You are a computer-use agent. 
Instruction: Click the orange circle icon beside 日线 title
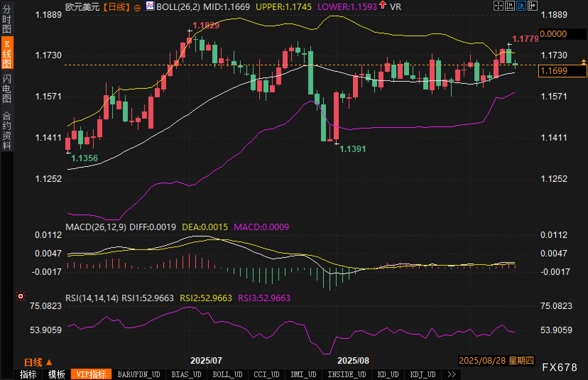(x=137, y=8)
